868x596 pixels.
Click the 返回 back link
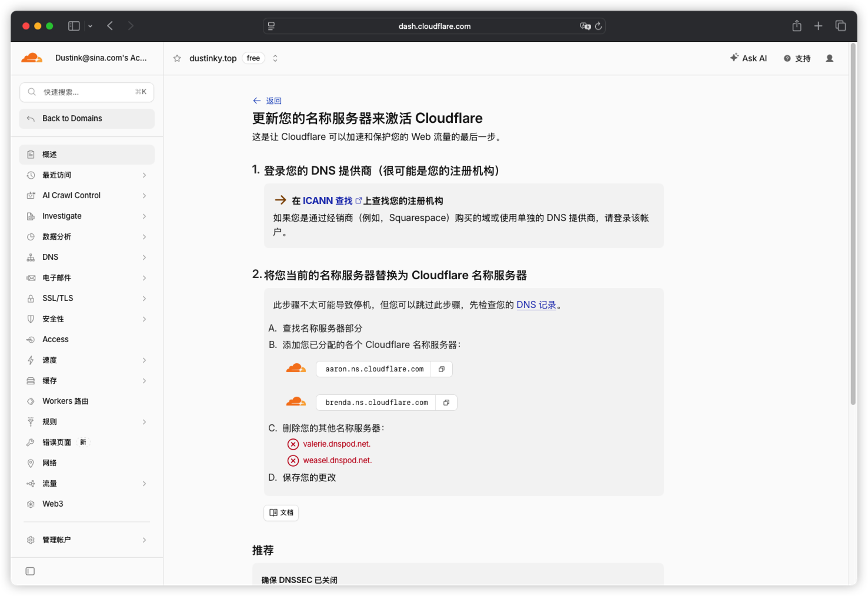[x=267, y=101]
